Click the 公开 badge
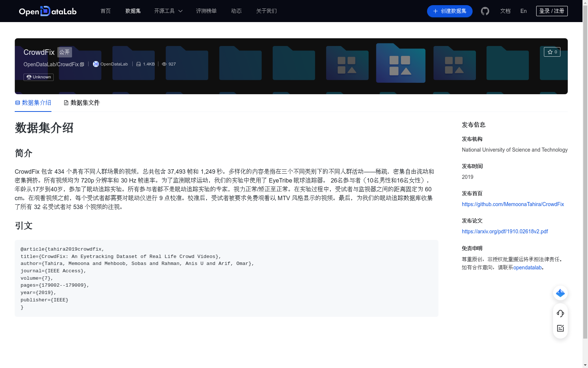The width and height of the screenshot is (588, 368). 65,52
